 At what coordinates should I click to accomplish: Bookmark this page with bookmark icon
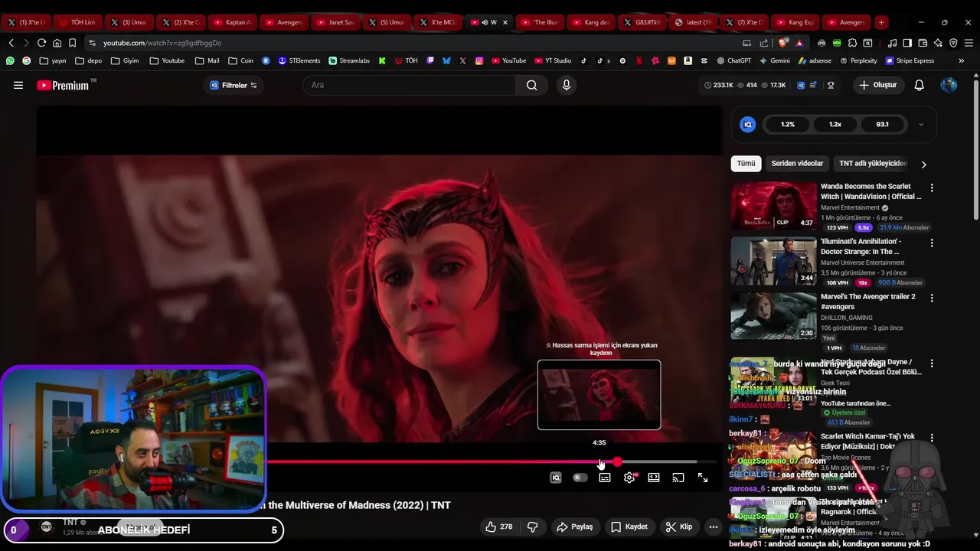click(x=72, y=43)
